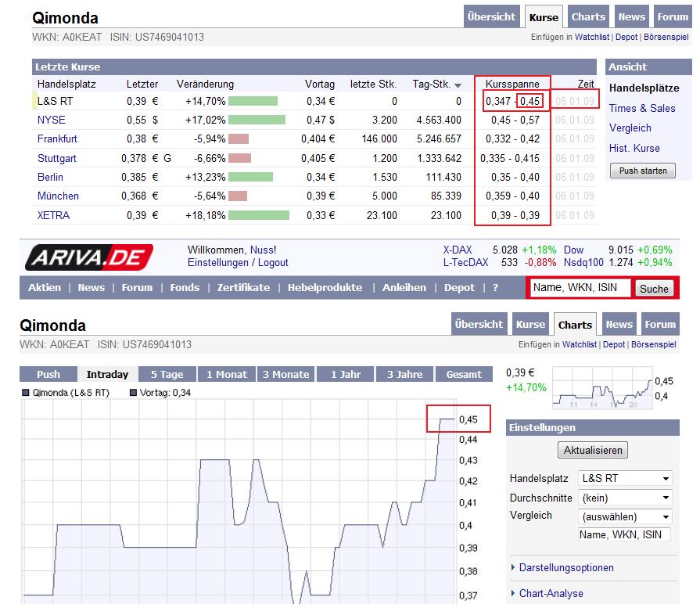Open the Berlin trading venue link
Viewport: 700px width, 615px height.
tap(50, 178)
